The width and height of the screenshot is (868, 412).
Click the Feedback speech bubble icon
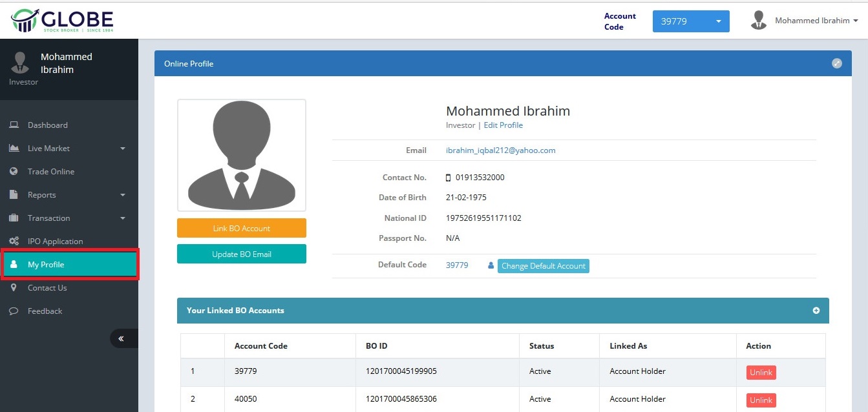tap(14, 311)
